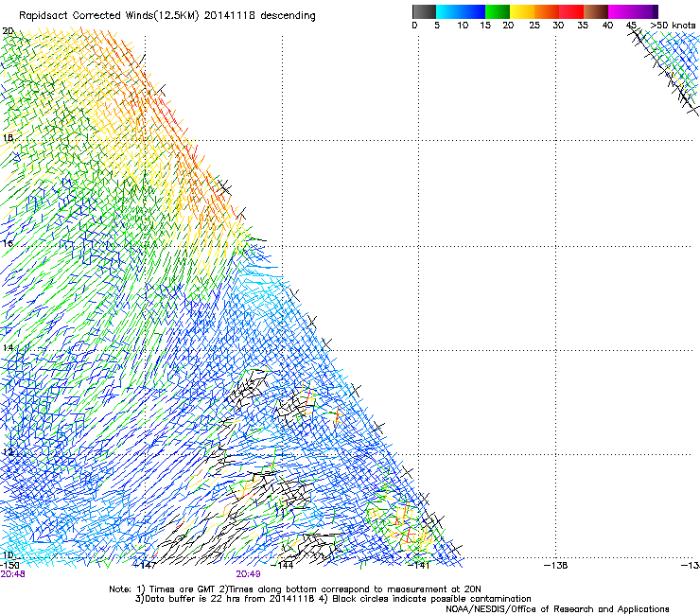Screen dimensions: 700x615
Task: Click the brown 35-40 knots legend segment
Action: 596,11
